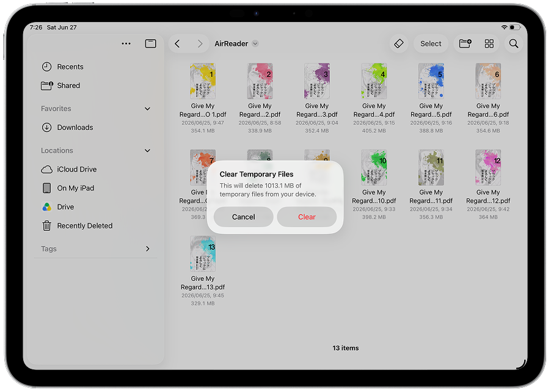Expand the Tags section chevron

(x=148, y=249)
